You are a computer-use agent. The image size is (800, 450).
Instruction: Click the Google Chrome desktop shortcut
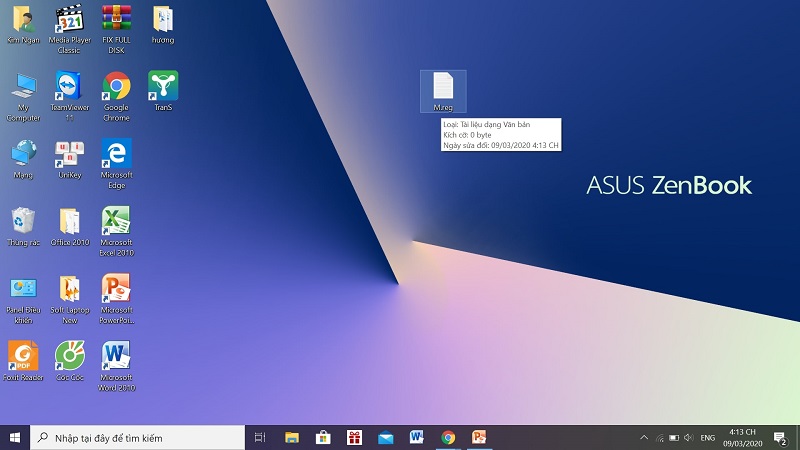pyautogui.click(x=116, y=97)
